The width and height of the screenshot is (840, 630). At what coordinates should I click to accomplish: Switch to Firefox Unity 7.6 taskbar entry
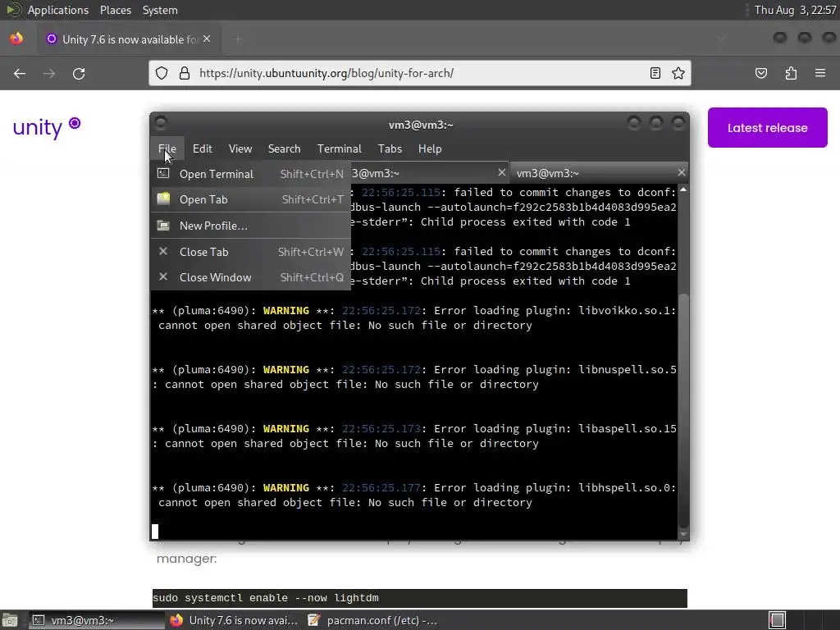point(234,620)
